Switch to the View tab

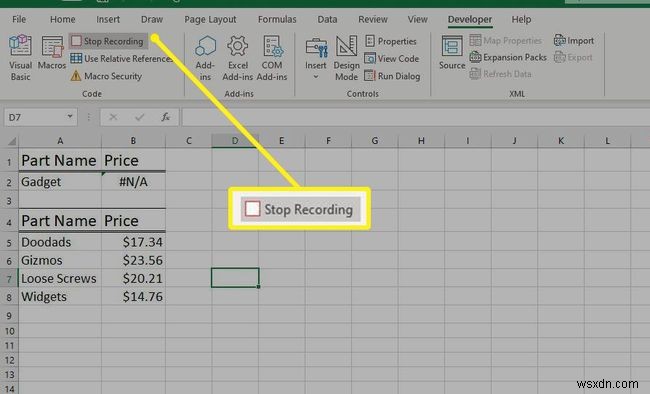pos(417,19)
